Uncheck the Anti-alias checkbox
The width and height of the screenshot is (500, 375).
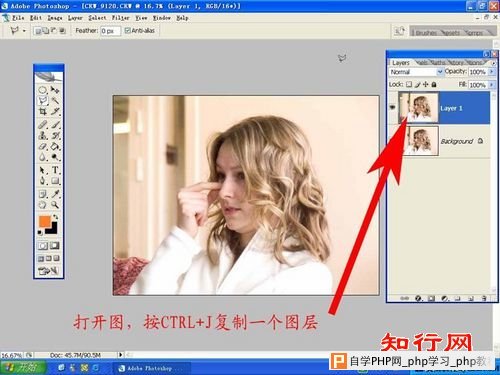(127, 30)
